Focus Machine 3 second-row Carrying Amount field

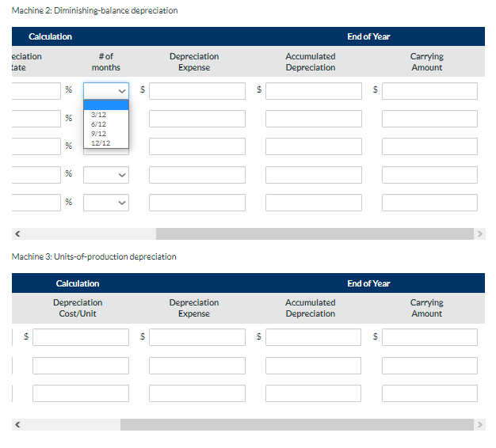[429, 366]
